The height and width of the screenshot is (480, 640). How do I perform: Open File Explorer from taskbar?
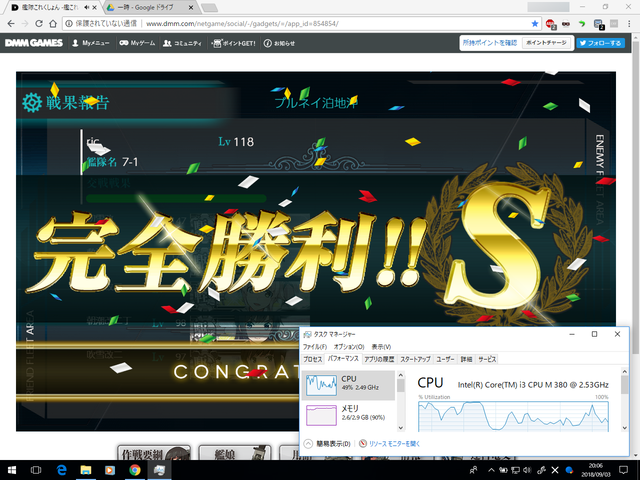coord(86,470)
